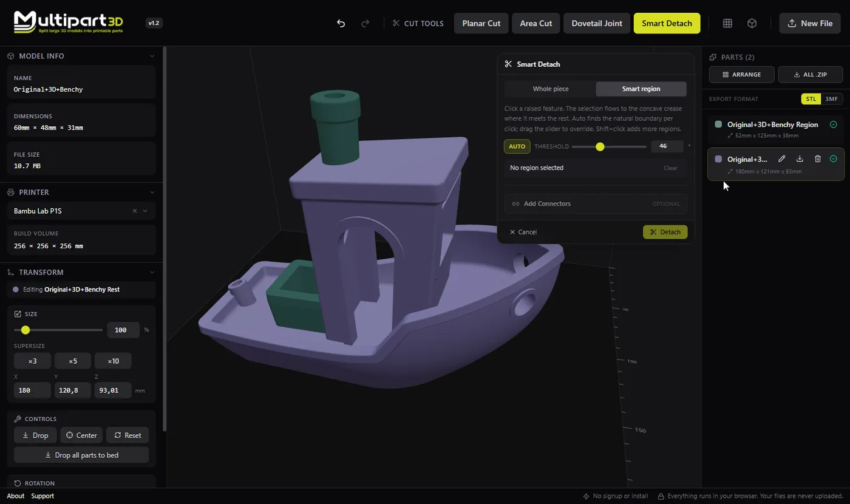The image size is (850, 504).
Task: Select the Original+3D+Benchy Region part
Action: [776, 129]
